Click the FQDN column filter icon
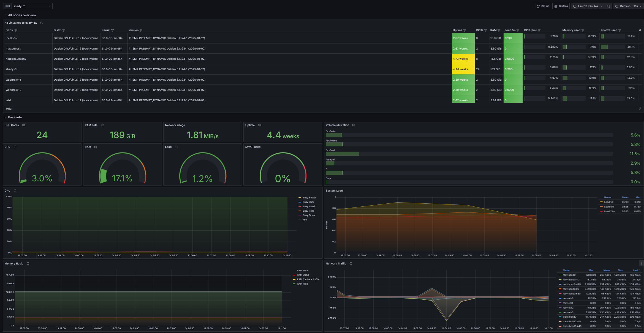The height and width of the screenshot is (333, 644). point(16,30)
